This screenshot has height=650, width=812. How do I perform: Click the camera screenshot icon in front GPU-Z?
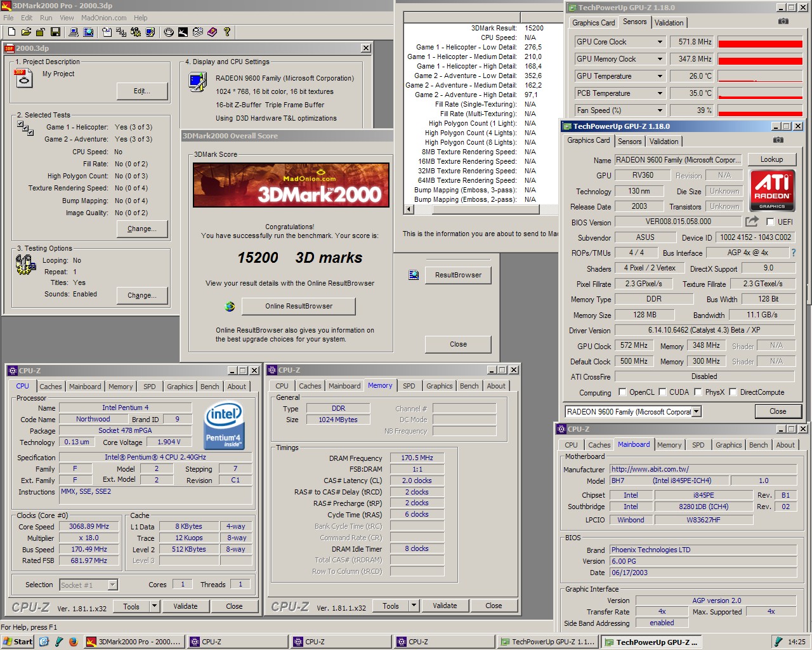point(778,140)
